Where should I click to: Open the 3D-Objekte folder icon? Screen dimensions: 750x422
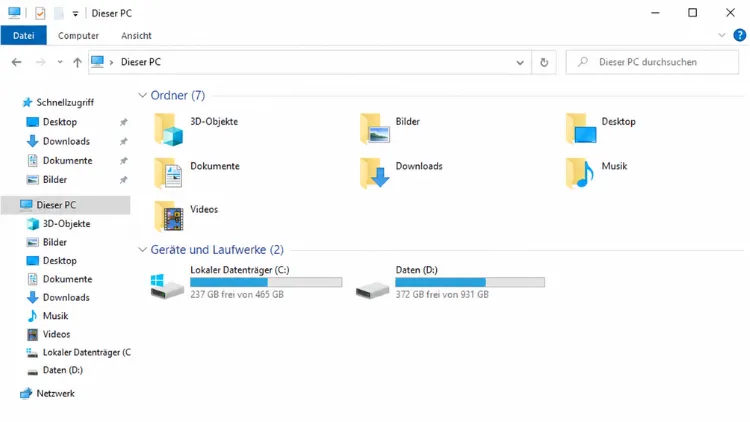(168, 129)
